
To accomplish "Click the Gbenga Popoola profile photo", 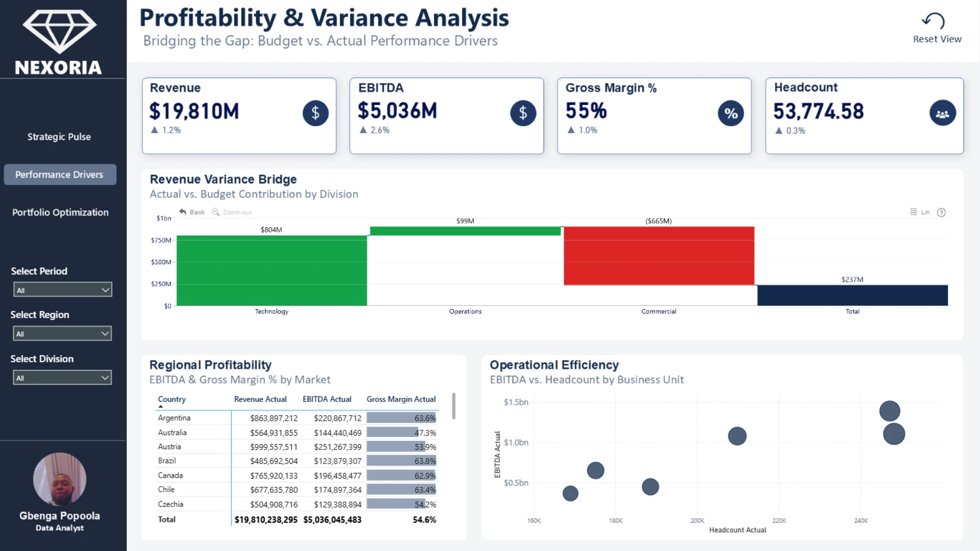I will click(60, 479).
